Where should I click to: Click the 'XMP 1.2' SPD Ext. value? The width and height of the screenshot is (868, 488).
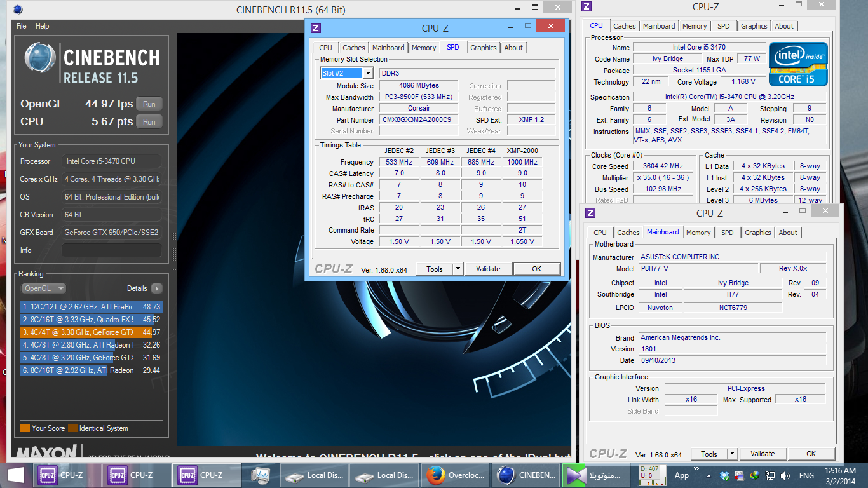pyautogui.click(x=531, y=119)
